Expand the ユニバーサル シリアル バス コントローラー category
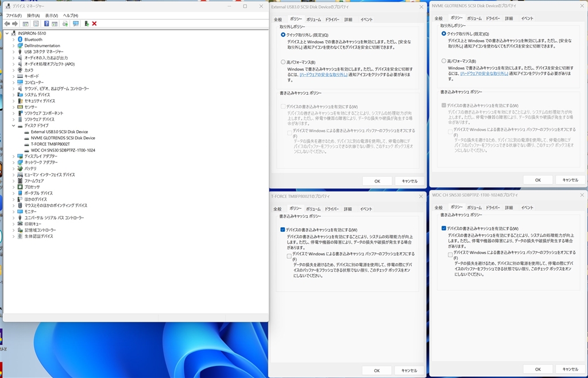Viewport: 588px width, 378px height. click(14, 217)
